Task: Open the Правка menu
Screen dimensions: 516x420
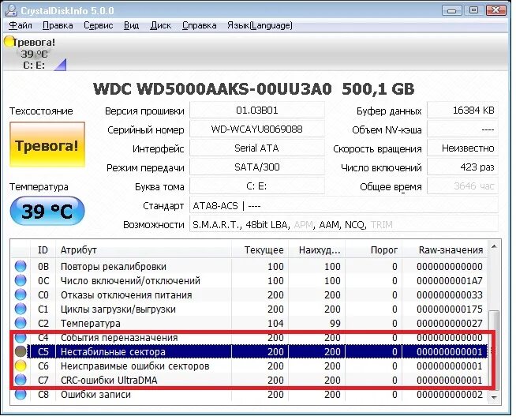Action: coord(58,25)
